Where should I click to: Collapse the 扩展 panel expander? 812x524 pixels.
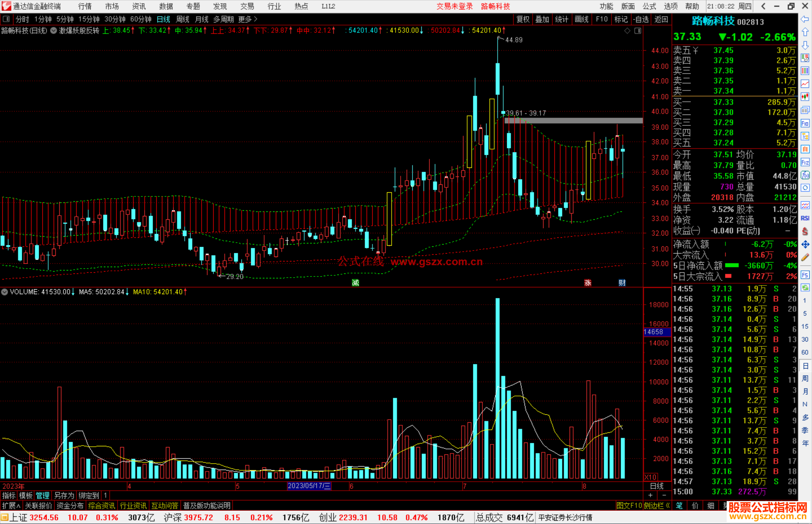pyautogui.click(x=11, y=506)
